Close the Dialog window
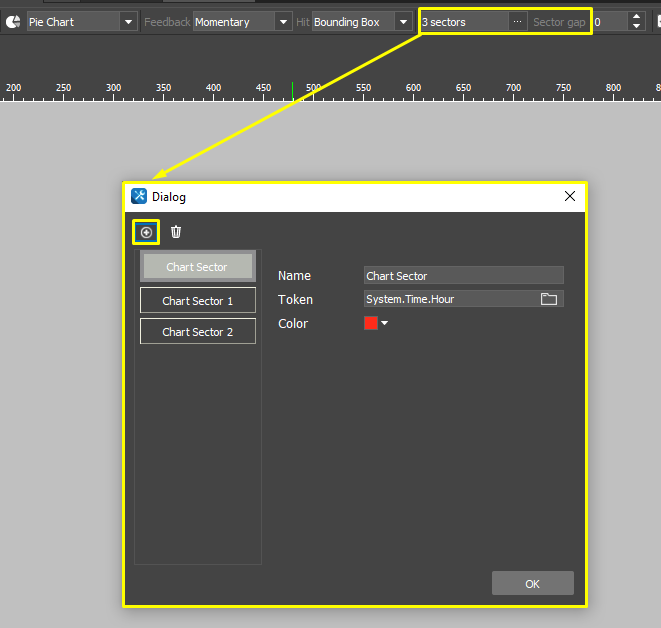The height and width of the screenshot is (628, 661). click(x=570, y=196)
